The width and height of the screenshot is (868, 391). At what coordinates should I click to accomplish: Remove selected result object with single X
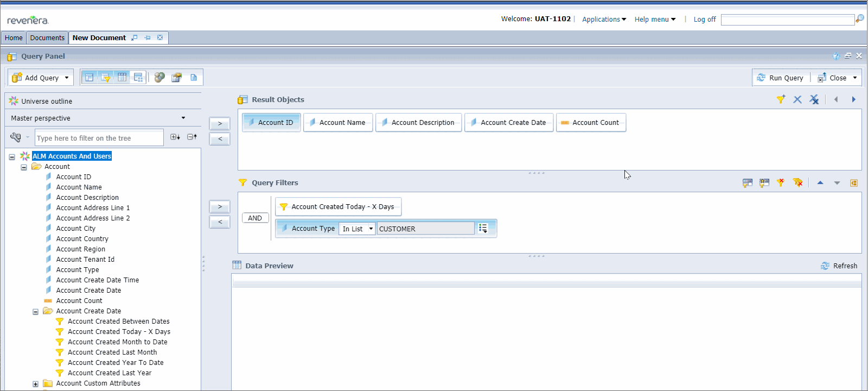click(x=797, y=99)
